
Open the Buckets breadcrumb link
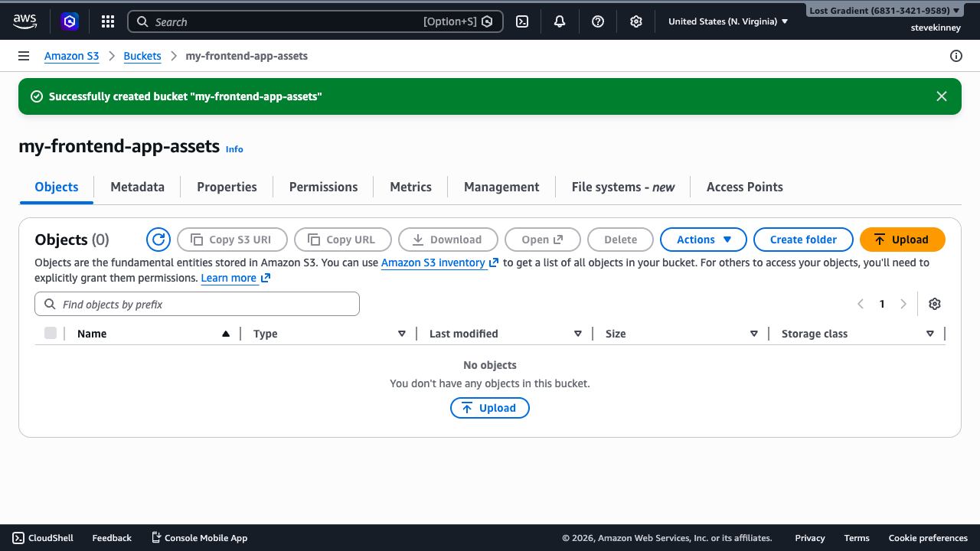pyautogui.click(x=142, y=56)
